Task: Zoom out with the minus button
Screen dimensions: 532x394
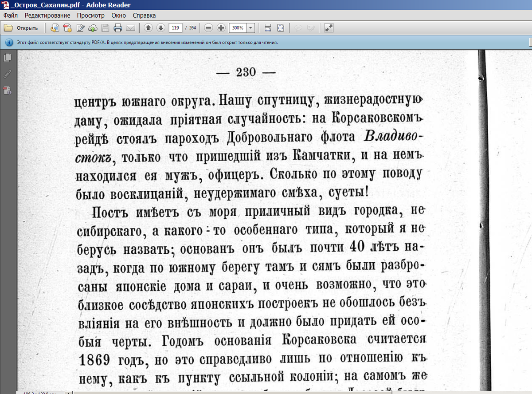Action: coord(208,28)
